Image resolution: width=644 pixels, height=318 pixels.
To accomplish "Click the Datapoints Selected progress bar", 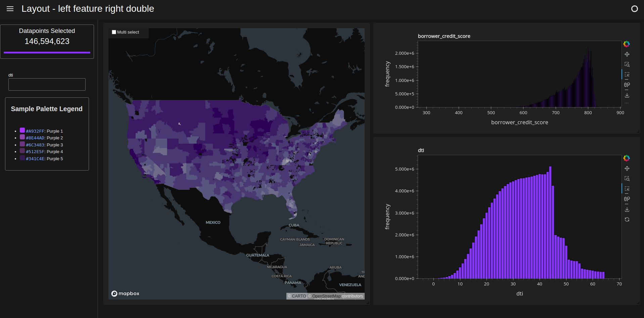I will coord(47,52).
